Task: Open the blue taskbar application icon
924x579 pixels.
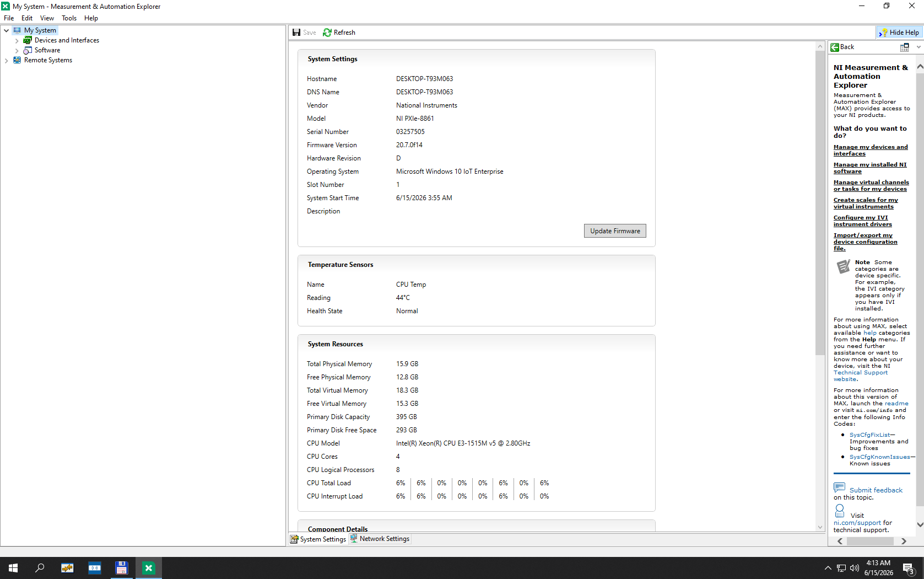Action: (95, 568)
